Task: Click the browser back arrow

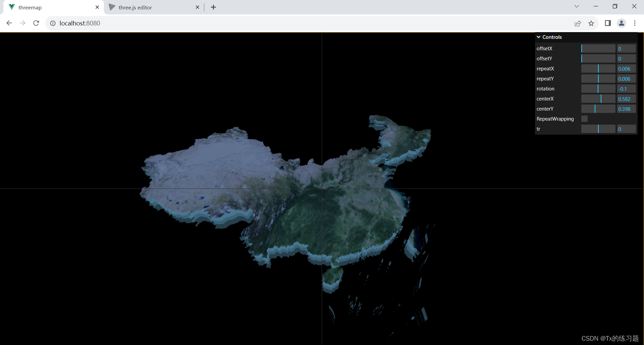Action: tap(9, 23)
